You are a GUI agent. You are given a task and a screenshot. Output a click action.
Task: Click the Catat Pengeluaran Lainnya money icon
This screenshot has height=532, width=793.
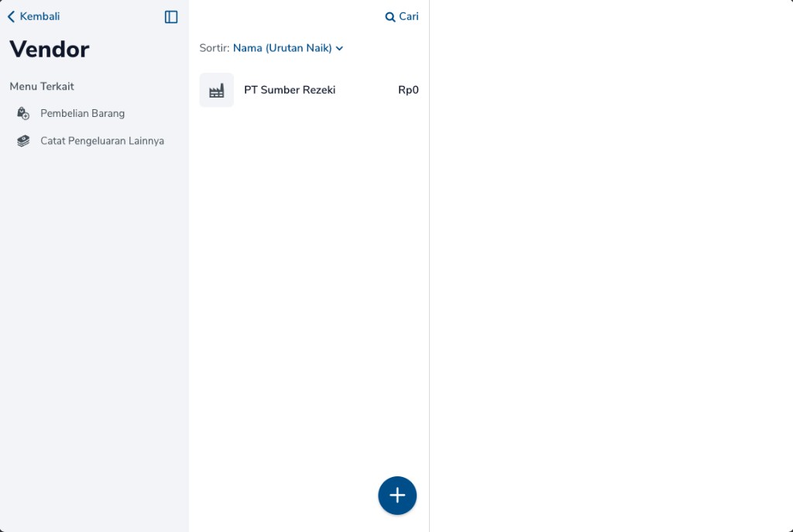click(23, 141)
